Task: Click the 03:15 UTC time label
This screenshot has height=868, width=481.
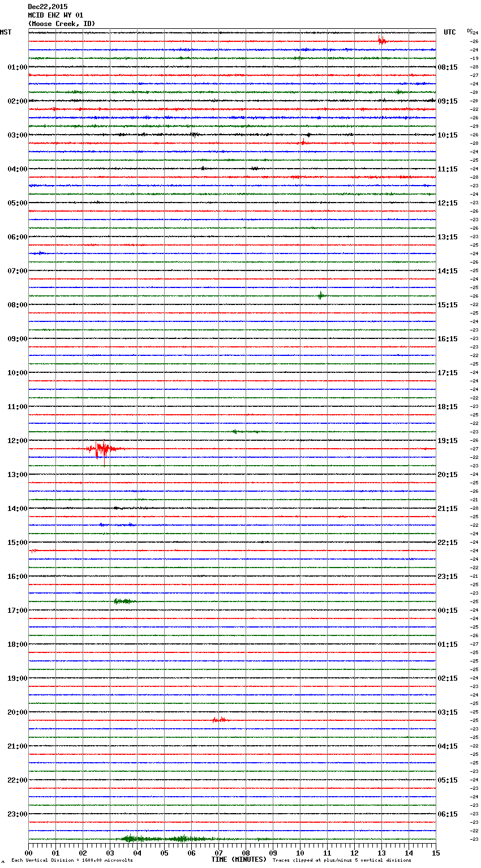Action: tap(448, 712)
